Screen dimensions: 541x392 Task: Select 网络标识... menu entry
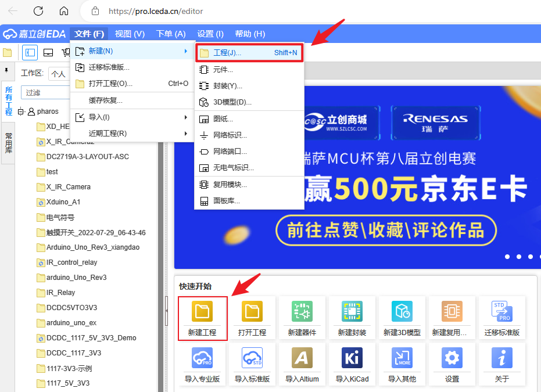click(x=249, y=135)
